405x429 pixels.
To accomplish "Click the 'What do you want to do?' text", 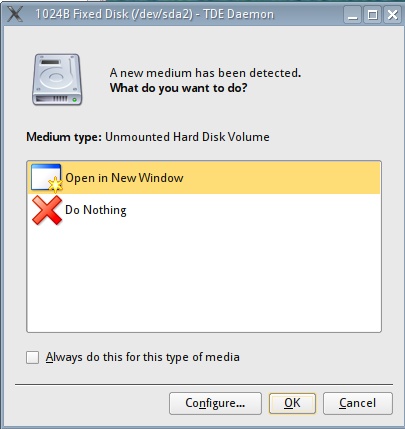I will point(179,88).
